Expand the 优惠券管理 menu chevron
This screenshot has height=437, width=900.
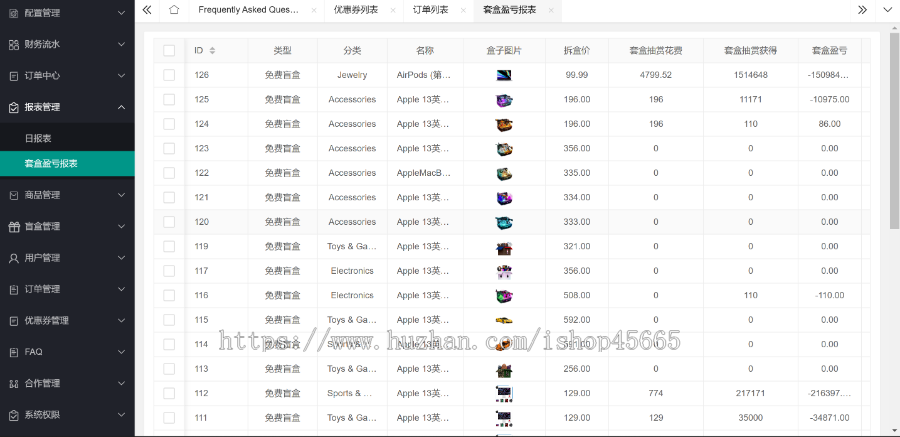pos(121,320)
